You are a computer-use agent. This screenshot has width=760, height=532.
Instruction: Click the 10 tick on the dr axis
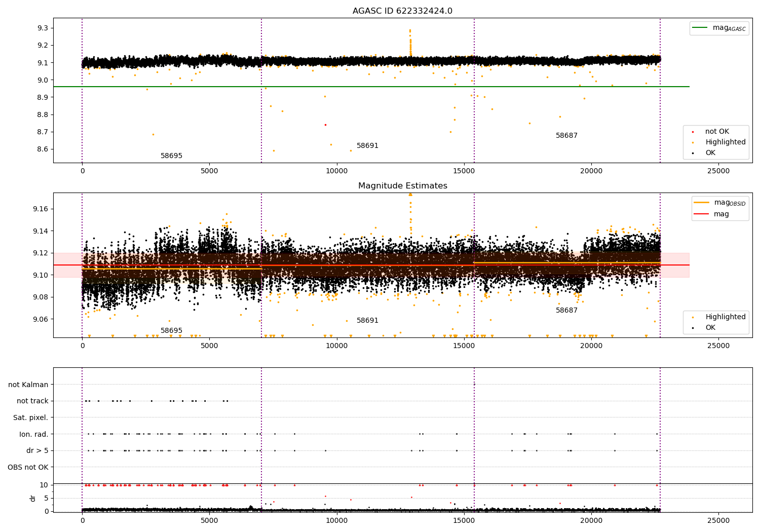(x=44, y=485)
